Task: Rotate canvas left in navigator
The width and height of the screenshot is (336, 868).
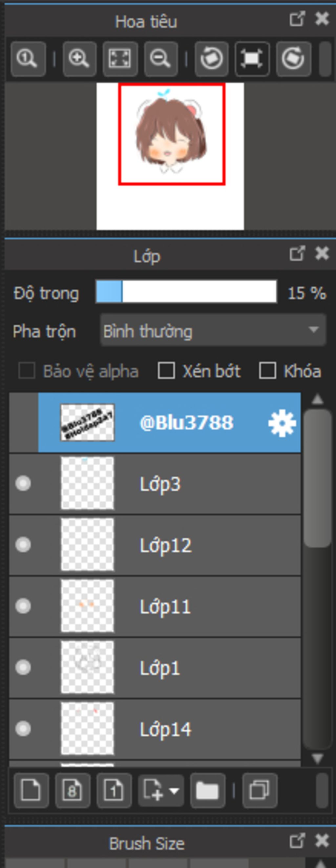Action: tap(211, 59)
